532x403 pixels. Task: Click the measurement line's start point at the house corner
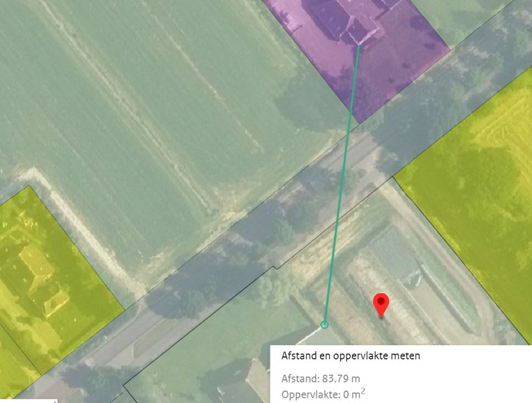coord(358,44)
